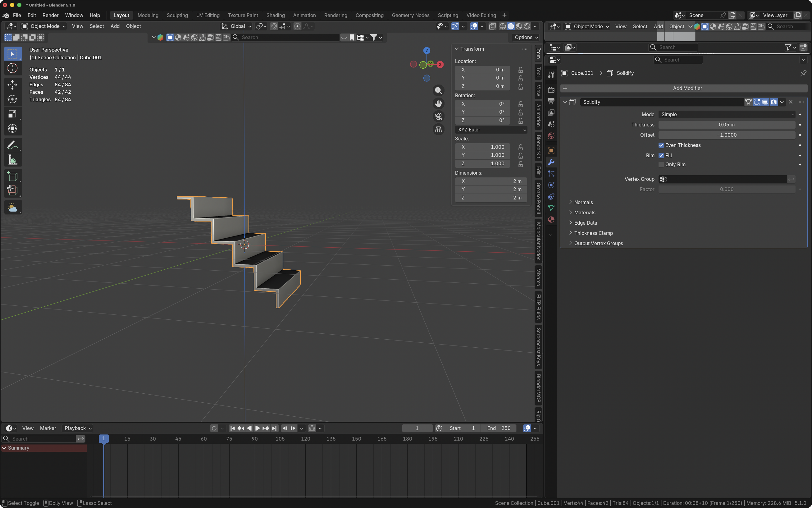The image size is (812, 508).
Task: Activate the Move tool
Action: [12, 84]
